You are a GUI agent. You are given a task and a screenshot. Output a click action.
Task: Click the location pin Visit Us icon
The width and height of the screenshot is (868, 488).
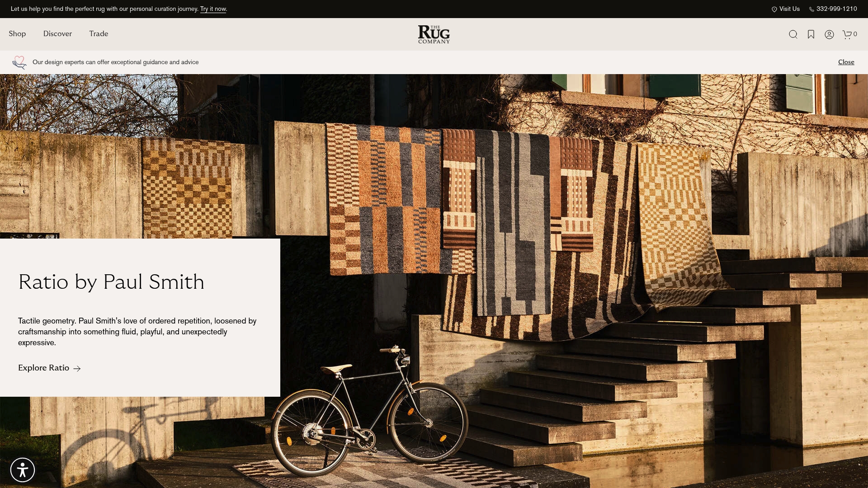click(774, 9)
